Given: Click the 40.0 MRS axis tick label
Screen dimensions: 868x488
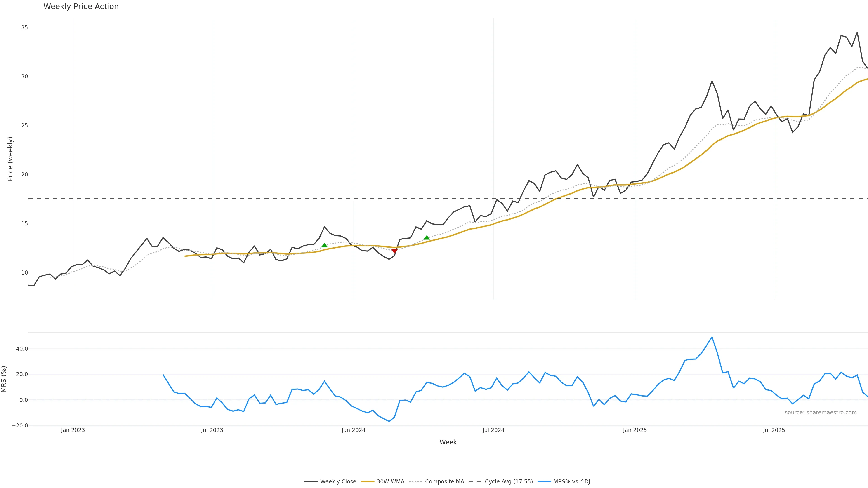Looking at the screenshot, I should [x=22, y=349].
